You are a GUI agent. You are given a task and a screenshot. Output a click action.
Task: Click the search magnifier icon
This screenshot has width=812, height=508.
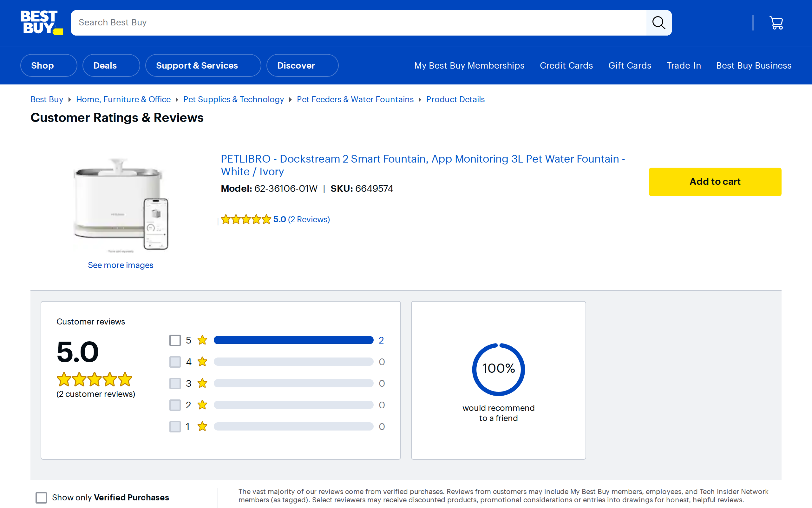[659, 23]
